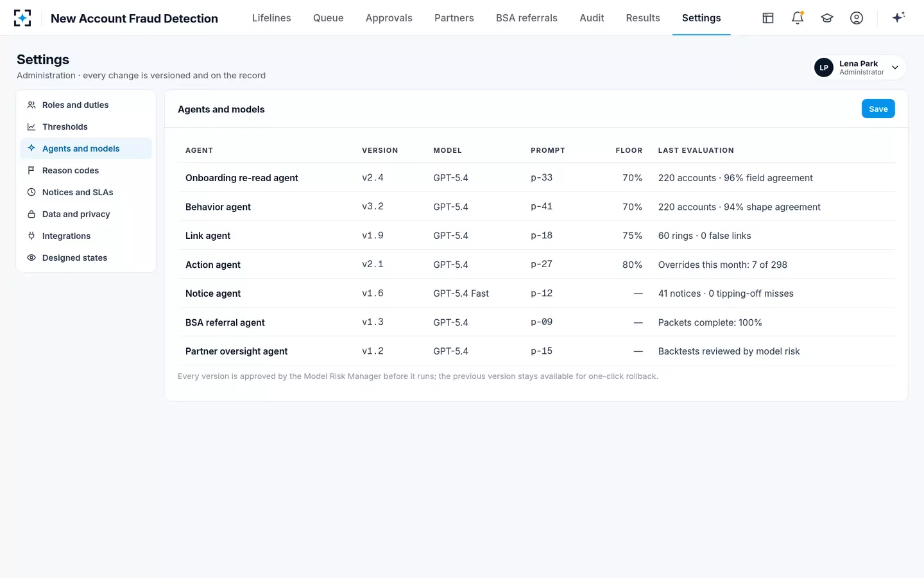
Task: Open the layout panel icon
Action: click(x=768, y=18)
